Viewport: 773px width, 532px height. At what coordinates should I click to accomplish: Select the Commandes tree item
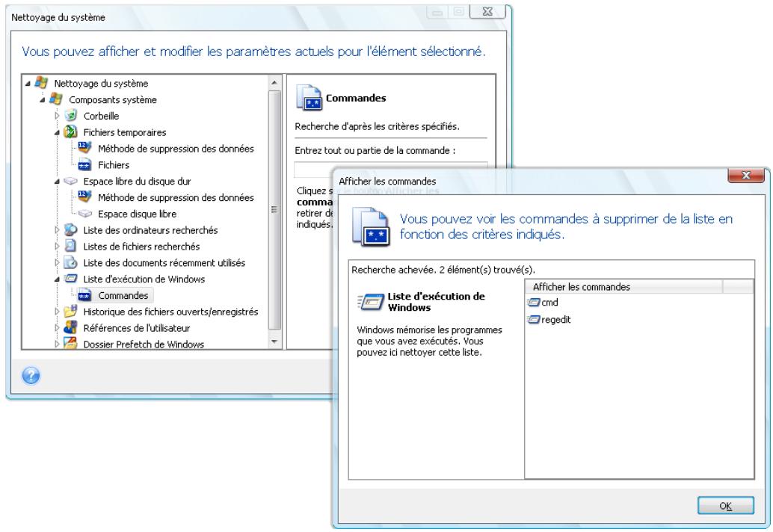[123, 295]
